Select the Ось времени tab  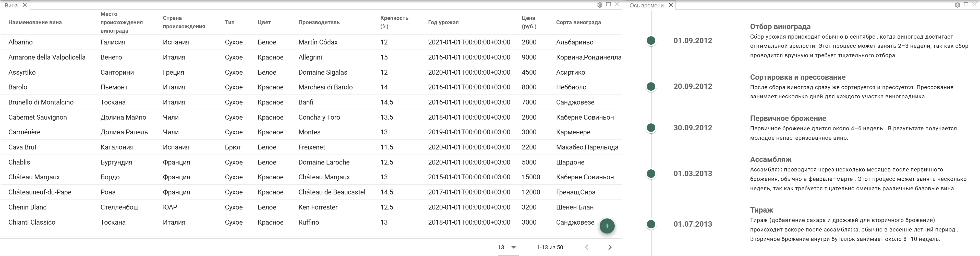(646, 5)
